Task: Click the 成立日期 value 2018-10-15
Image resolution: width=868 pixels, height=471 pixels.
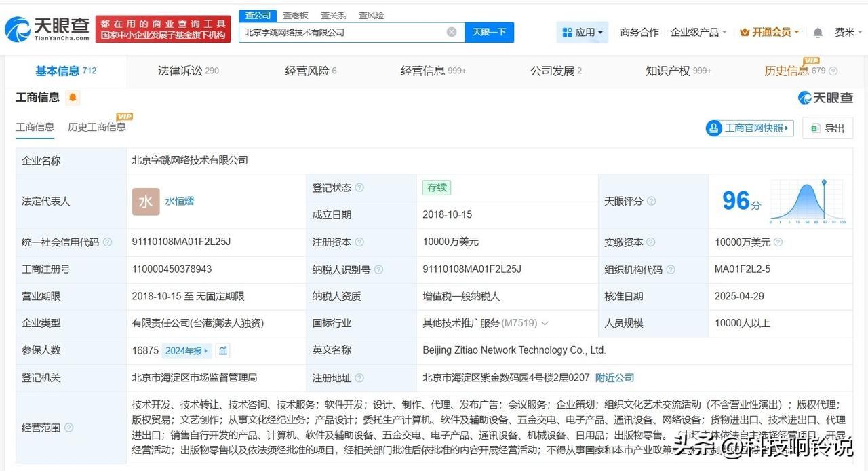Action: (x=447, y=214)
